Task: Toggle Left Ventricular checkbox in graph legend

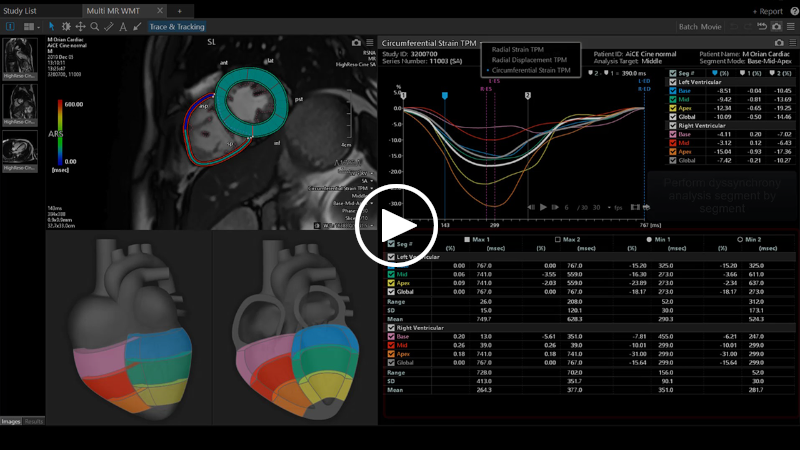Action: (x=673, y=82)
